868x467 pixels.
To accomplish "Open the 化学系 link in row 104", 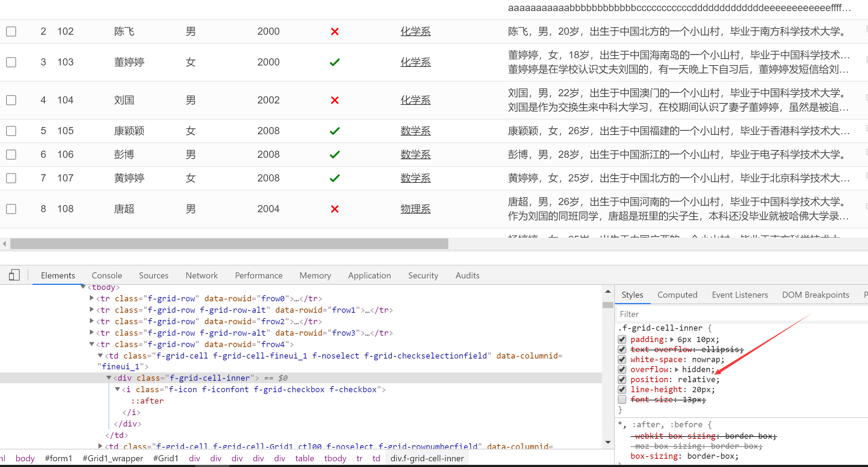I will coord(415,100).
